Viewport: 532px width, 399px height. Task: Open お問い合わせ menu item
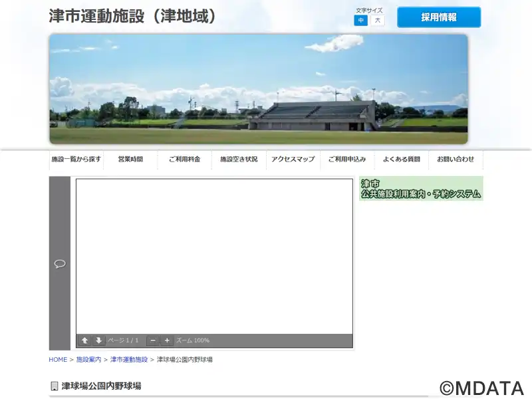point(456,159)
